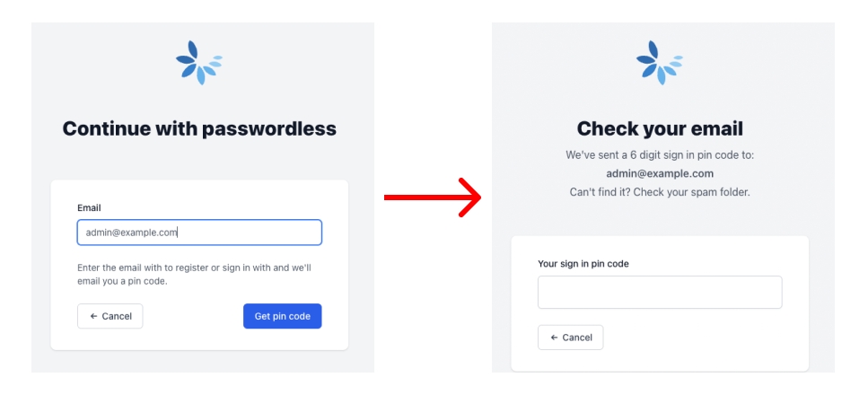Click the 6 digit pin code sent message
Image resolution: width=868 pixels, height=395 pixels.
point(660,155)
